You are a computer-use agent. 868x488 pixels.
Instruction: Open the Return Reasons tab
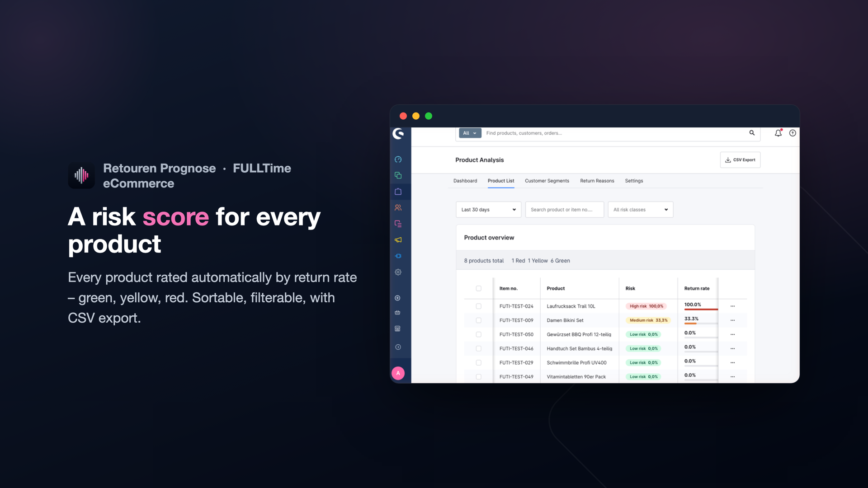click(597, 181)
